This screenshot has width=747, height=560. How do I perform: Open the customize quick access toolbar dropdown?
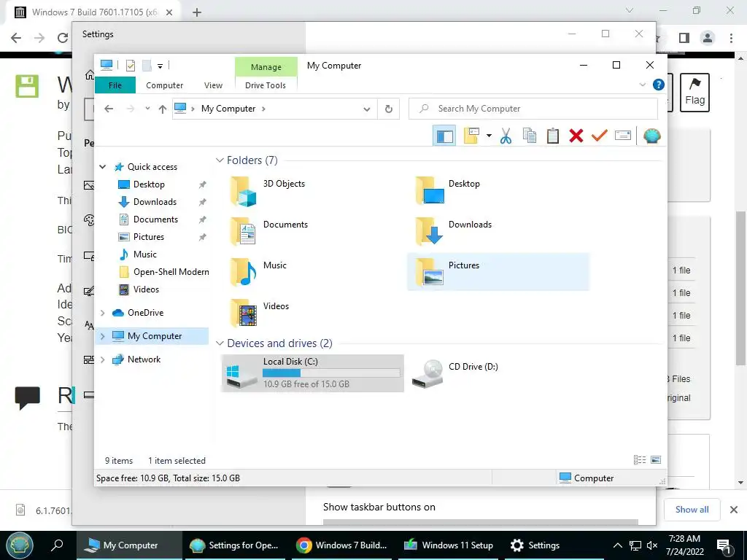point(160,66)
